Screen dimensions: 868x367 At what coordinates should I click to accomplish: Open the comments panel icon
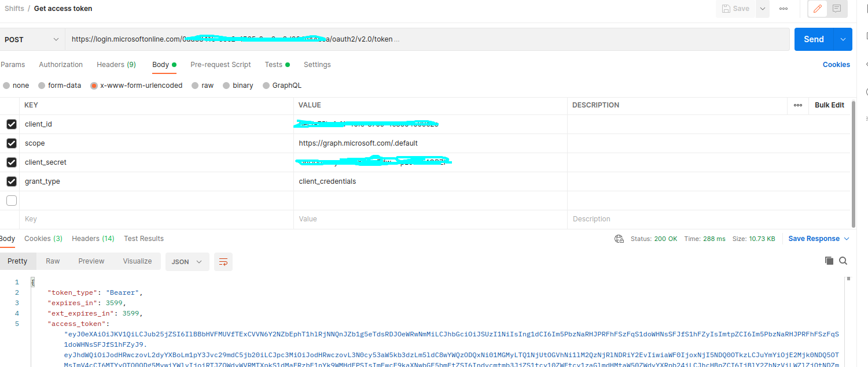[x=837, y=9]
